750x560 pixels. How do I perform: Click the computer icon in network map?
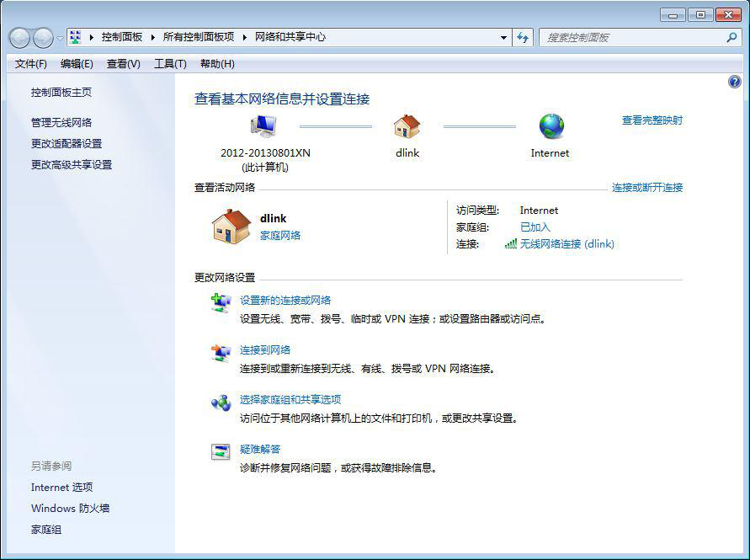click(x=263, y=126)
